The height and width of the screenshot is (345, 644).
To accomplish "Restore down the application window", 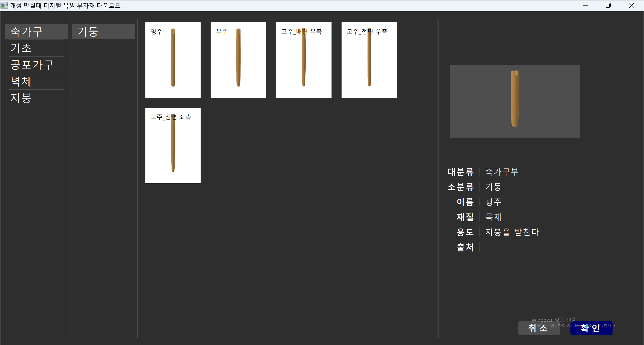I will pyautogui.click(x=608, y=5).
